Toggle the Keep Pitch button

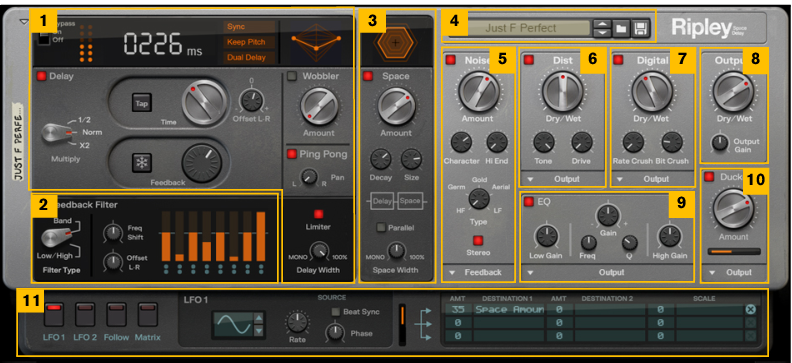250,42
